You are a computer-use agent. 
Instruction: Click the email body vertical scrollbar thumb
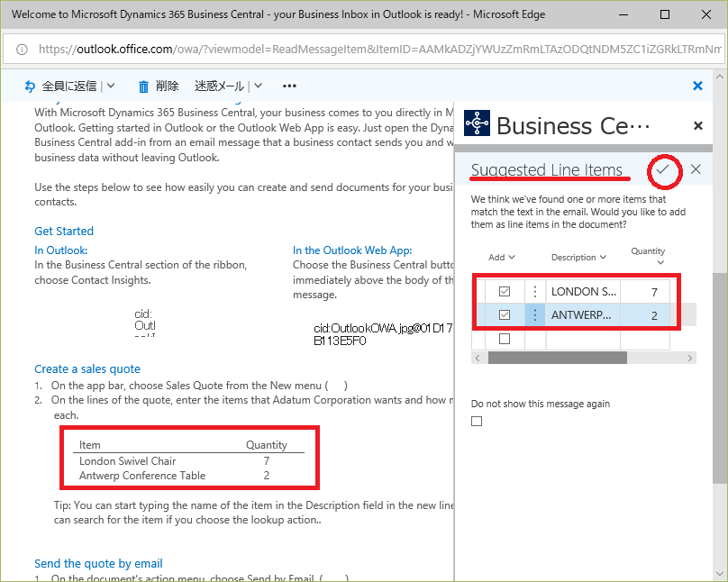(719, 378)
